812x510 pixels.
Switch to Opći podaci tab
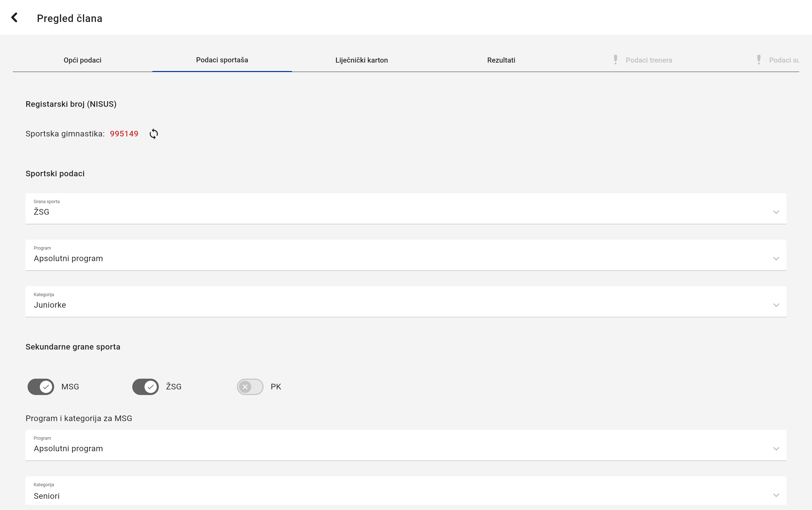click(x=82, y=60)
